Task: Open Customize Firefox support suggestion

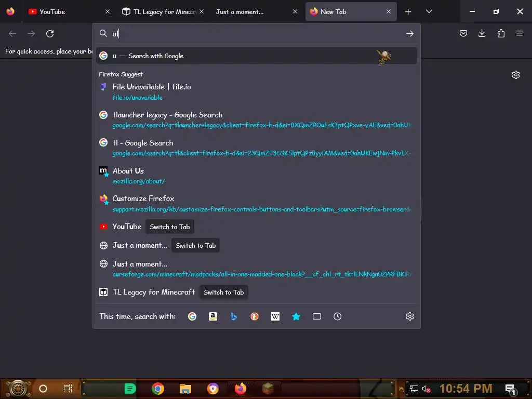Action: [257, 204]
